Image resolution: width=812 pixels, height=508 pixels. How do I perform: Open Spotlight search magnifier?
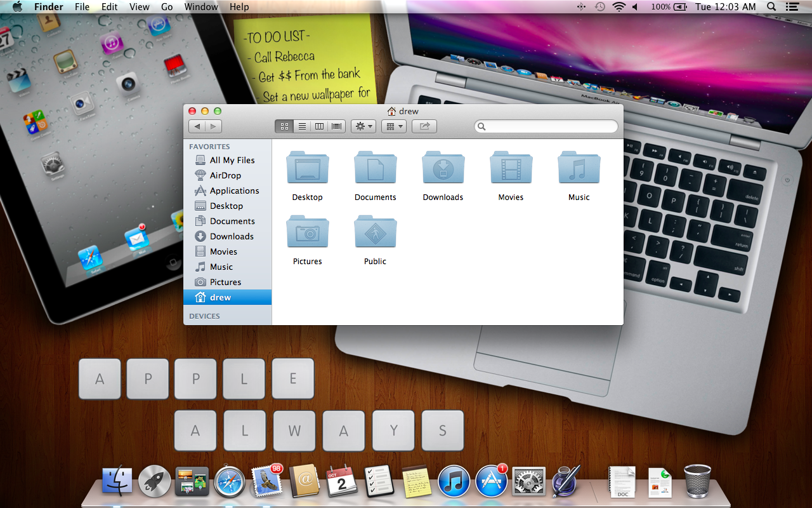tap(771, 7)
